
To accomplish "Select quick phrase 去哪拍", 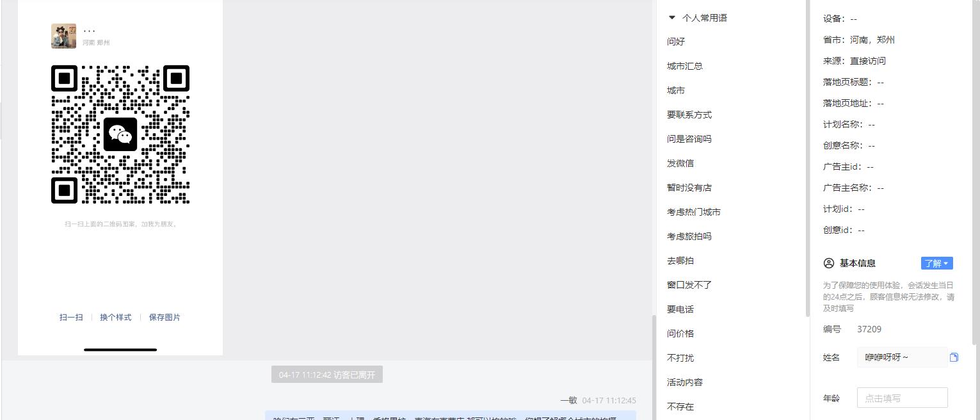I will pos(680,261).
